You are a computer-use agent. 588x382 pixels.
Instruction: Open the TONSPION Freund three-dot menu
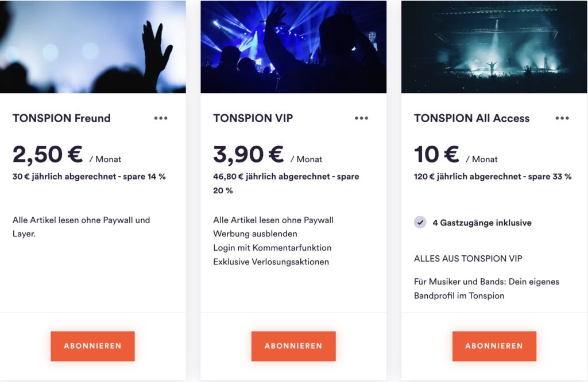(x=161, y=118)
